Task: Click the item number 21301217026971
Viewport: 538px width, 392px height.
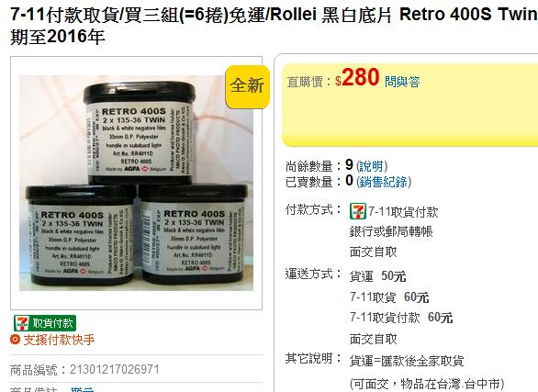Action: tap(115, 370)
